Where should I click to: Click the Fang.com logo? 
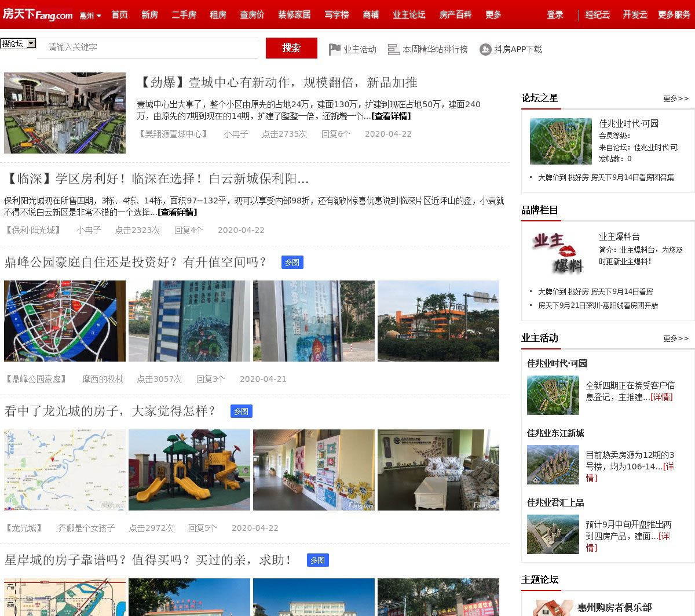[x=38, y=14]
